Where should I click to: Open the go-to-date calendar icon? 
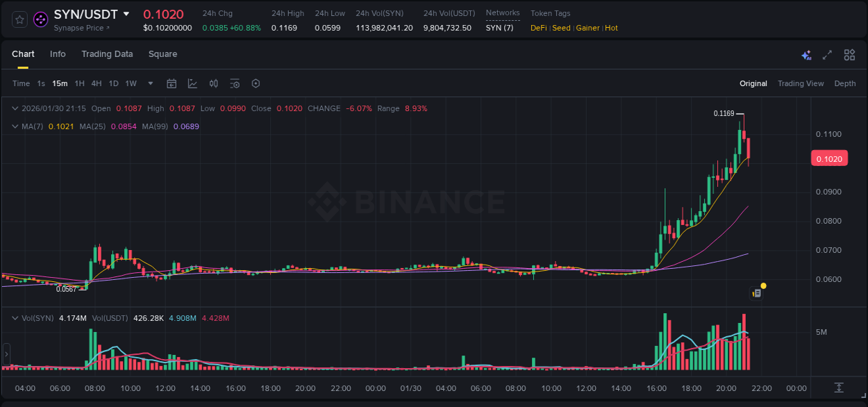point(172,83)
